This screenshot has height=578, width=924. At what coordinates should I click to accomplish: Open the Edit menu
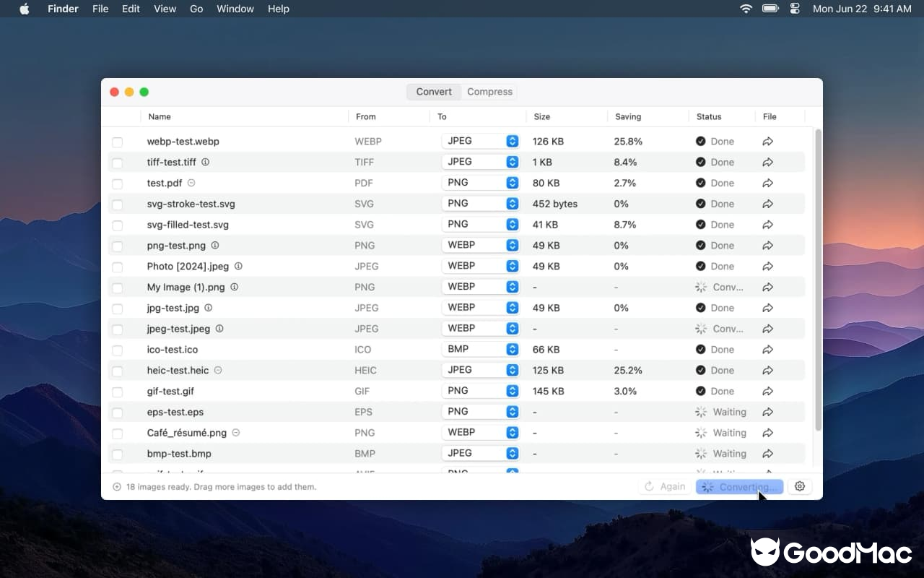[131, 9]
